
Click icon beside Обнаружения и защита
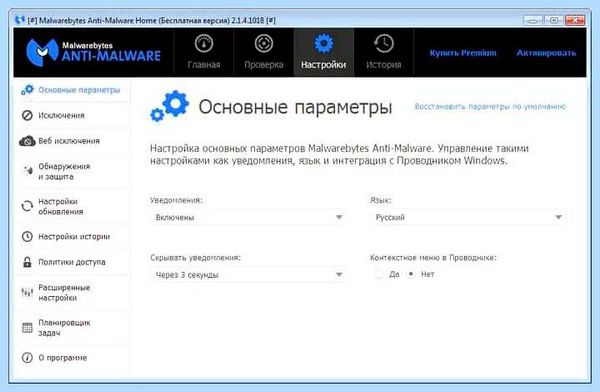[x=28, y=170]
